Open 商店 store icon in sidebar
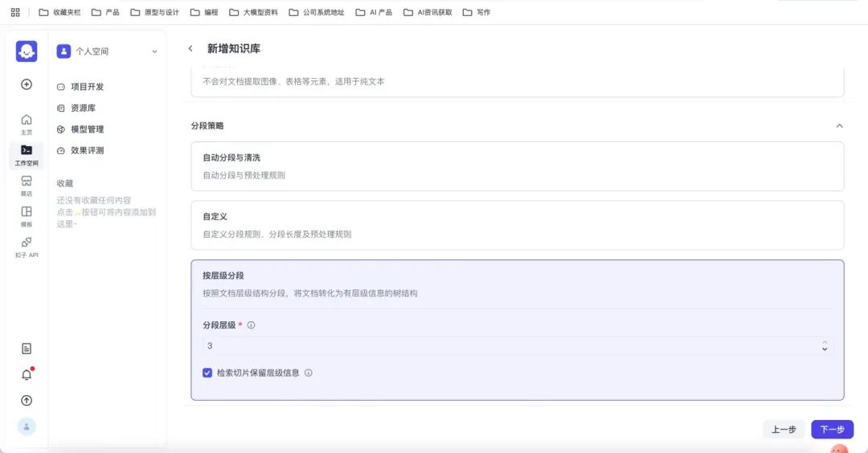 (27, 186)
